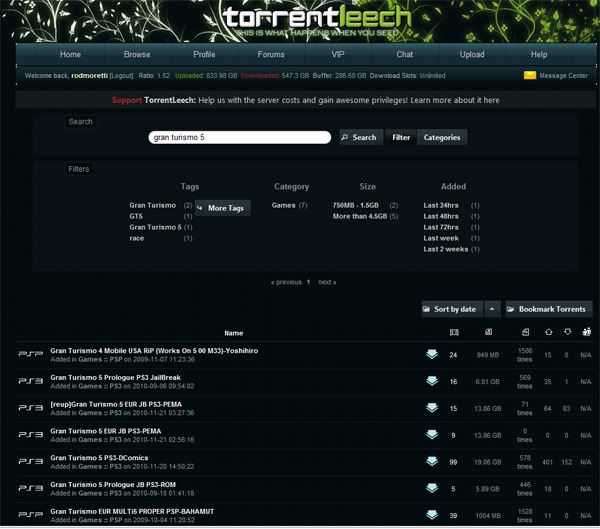The image size is (600, 529).
Task: Go to Home in navigation bar
Action: (70, 54)
